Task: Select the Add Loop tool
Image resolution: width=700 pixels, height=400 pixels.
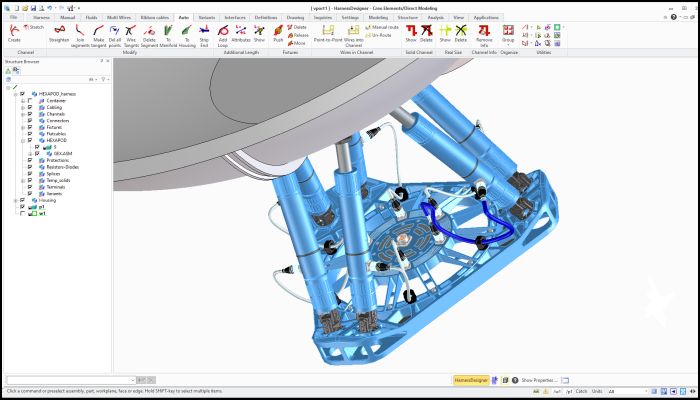Action: pyautogui.click(x=223, y=34)
